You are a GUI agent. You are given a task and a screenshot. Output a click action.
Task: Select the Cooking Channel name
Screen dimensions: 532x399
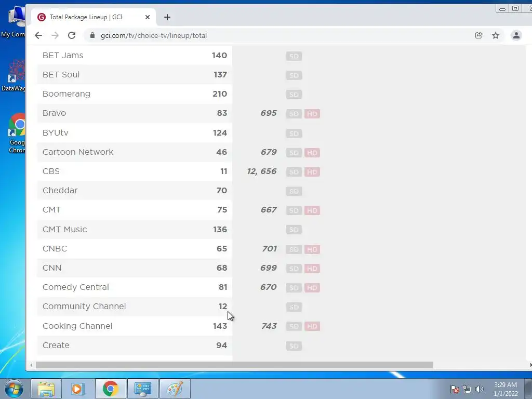tap(77, 326)
